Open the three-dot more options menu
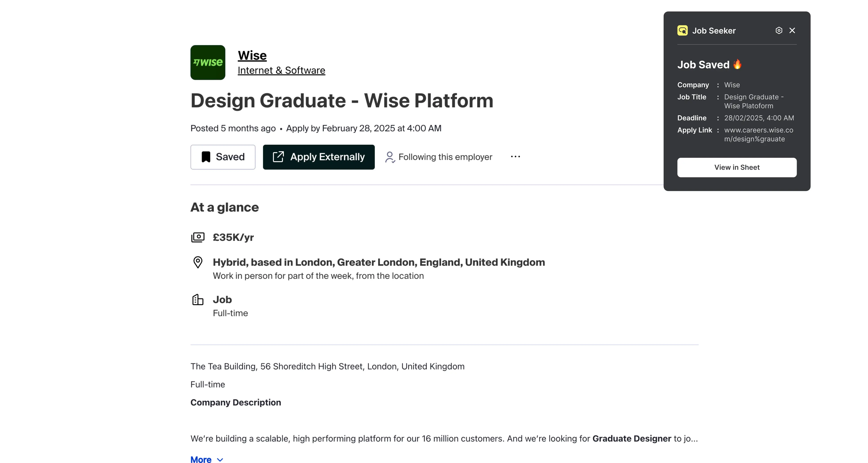This screenshot has height=463, width=868. (515, 156)
